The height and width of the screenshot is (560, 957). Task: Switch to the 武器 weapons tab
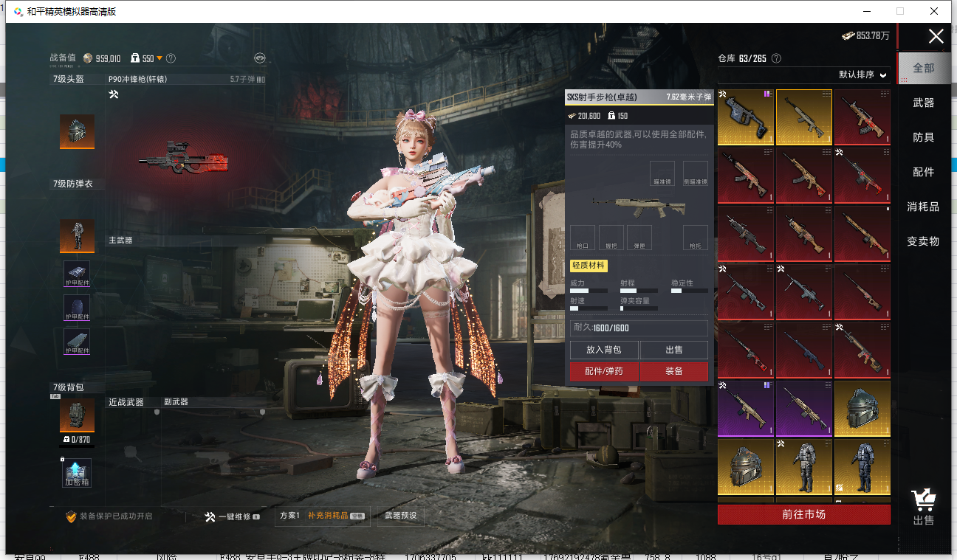[924, 103]
